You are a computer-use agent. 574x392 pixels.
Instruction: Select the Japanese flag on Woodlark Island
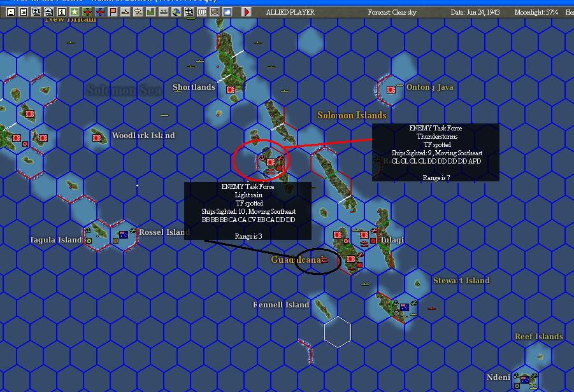click(x=97, y=138)
